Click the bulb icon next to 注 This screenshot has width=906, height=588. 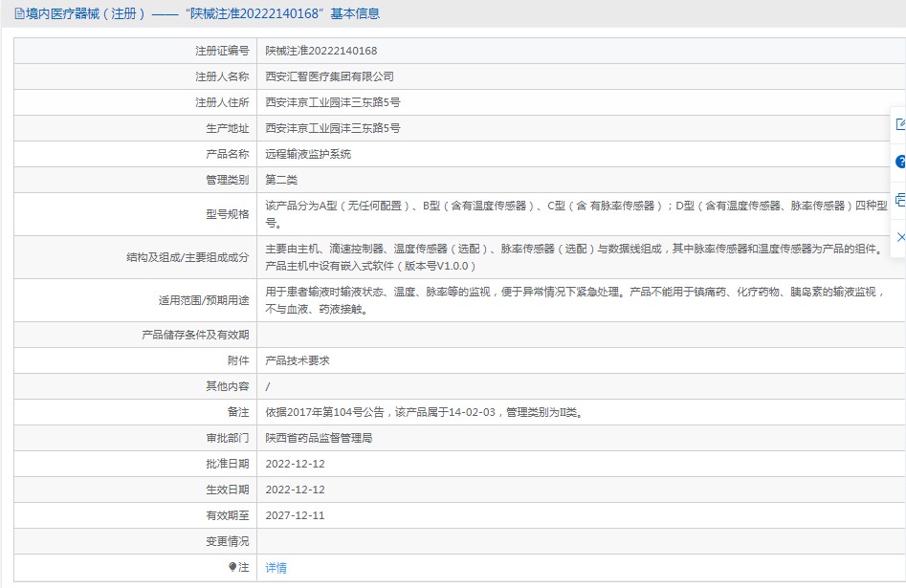(x=232, y=567)
